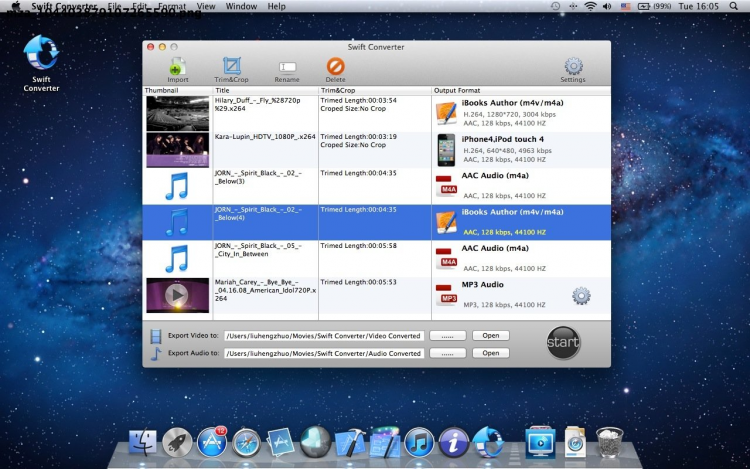The image size is (750, 469).
Task: Click the iPhone4/iPod touch 4 format icon
Action: coord(446,150)
